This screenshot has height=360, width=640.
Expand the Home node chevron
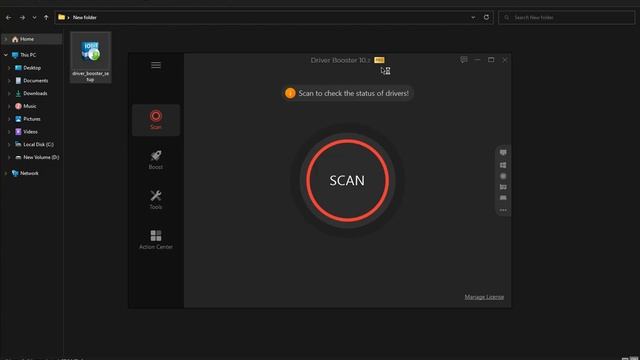(6, 39)
